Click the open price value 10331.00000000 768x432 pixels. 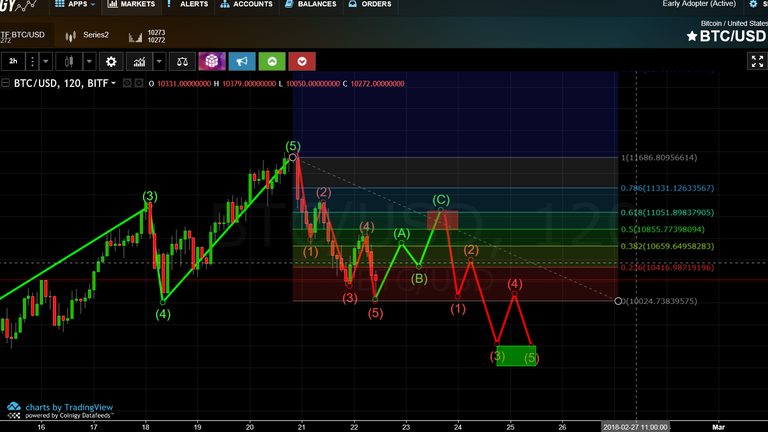pos(184,84)
